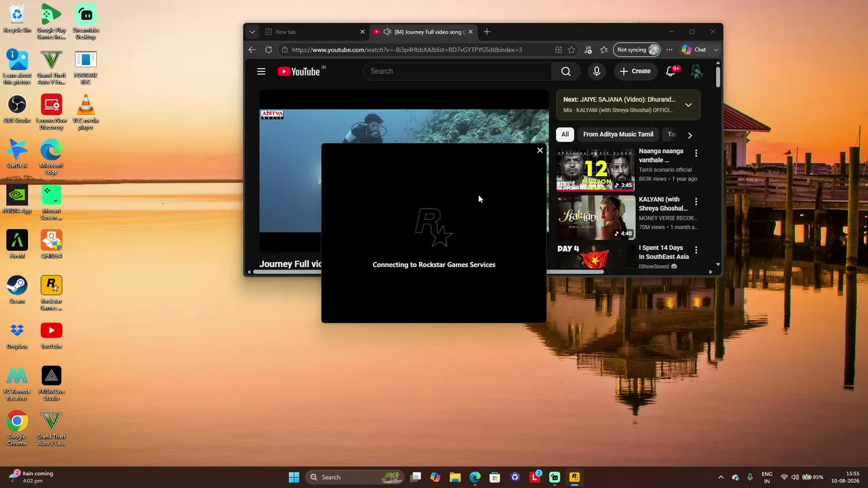The image size is (868, 488).
Task: Open YouTube notifications bell
Action: pos(671,71)
